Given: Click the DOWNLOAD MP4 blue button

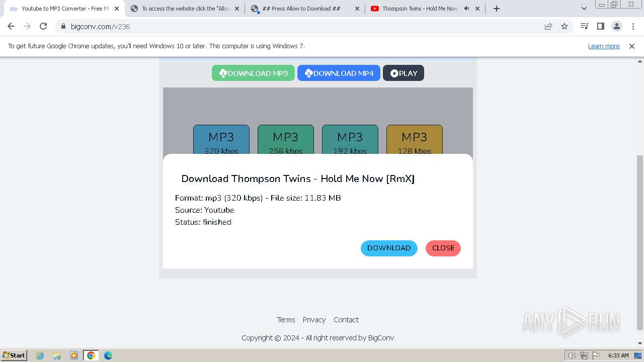Looking at the screenshot, I should pos(339,73).
